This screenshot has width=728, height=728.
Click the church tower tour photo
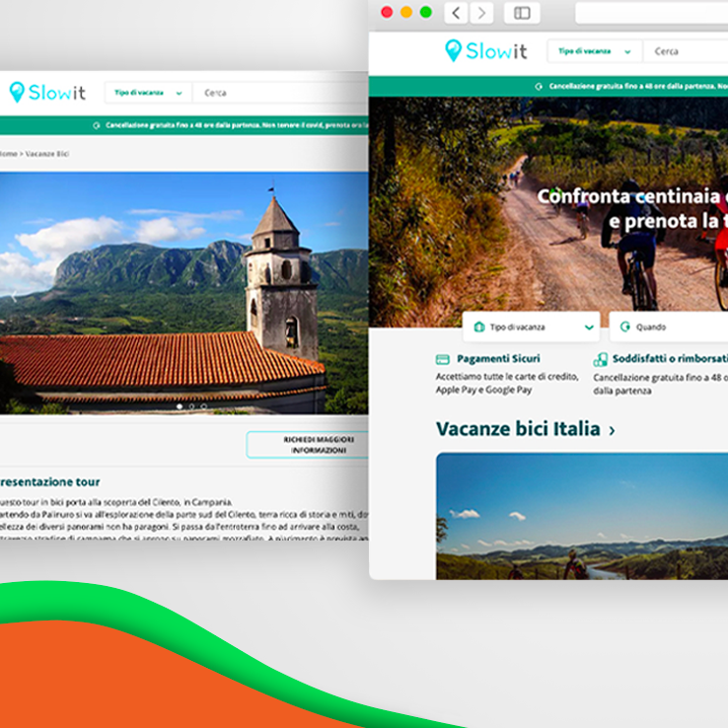(183, 293)
